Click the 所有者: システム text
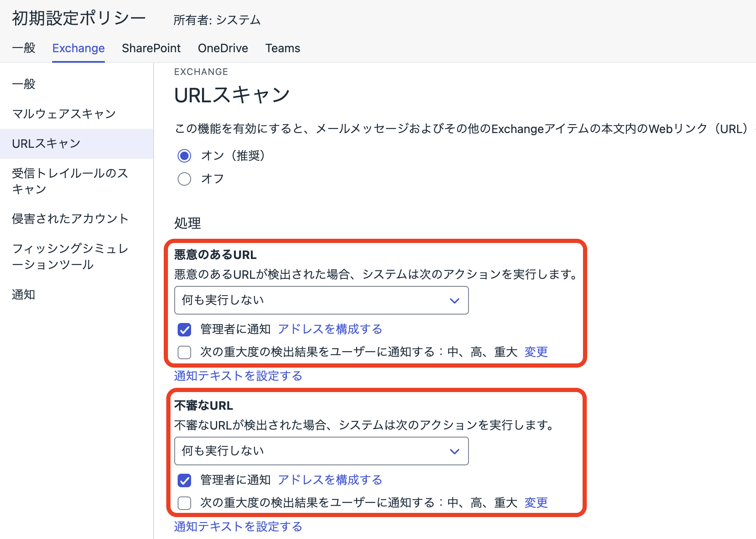This screenshot has width=756, height=539. coord(217,20)
